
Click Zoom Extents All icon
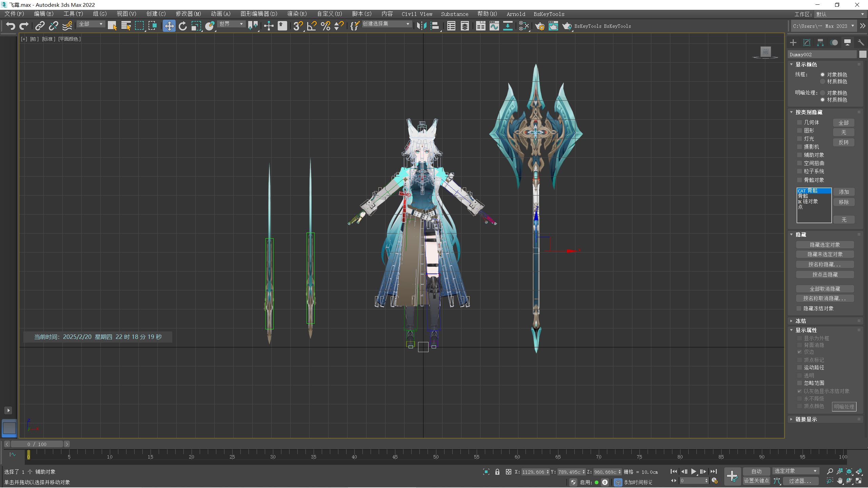click(859, 471)
